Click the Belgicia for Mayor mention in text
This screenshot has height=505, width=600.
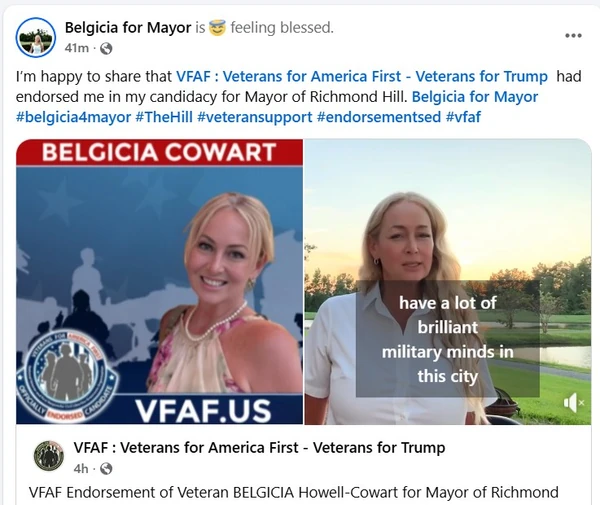(x=475, y=97)
